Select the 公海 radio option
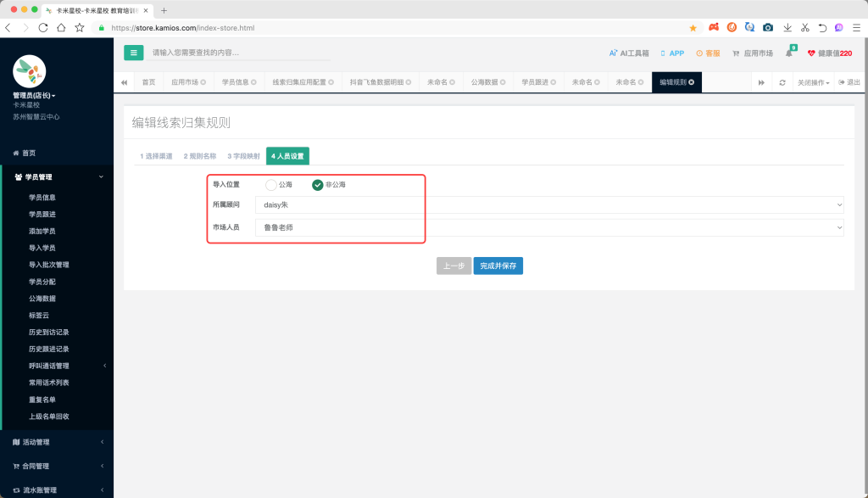This screenshot has width=868, height=498. coord(271,185)
